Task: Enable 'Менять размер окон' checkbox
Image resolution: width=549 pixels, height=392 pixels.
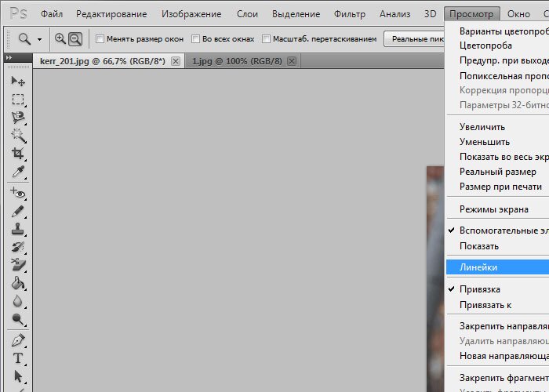Action: click(100, 39)
